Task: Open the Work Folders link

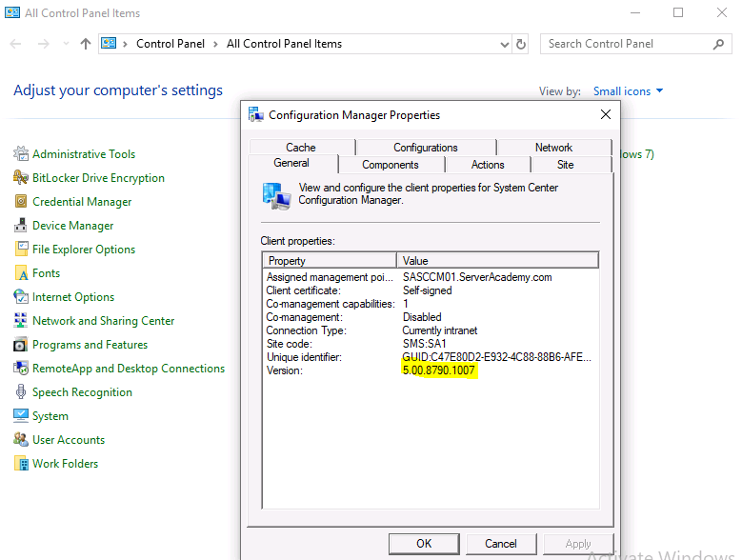Action: click(x=66, y=464)
